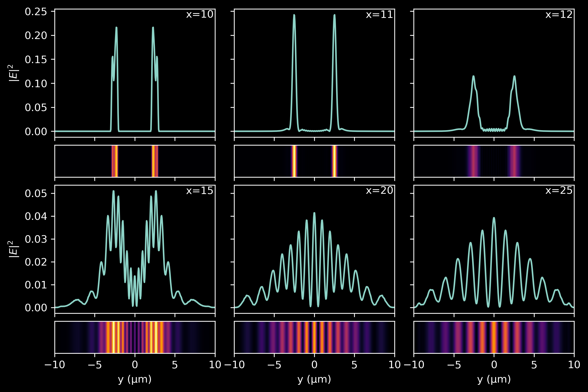Click the right intensity peak in x=11 plot
This screenshot has width=588, height=392.
[334, 15]
